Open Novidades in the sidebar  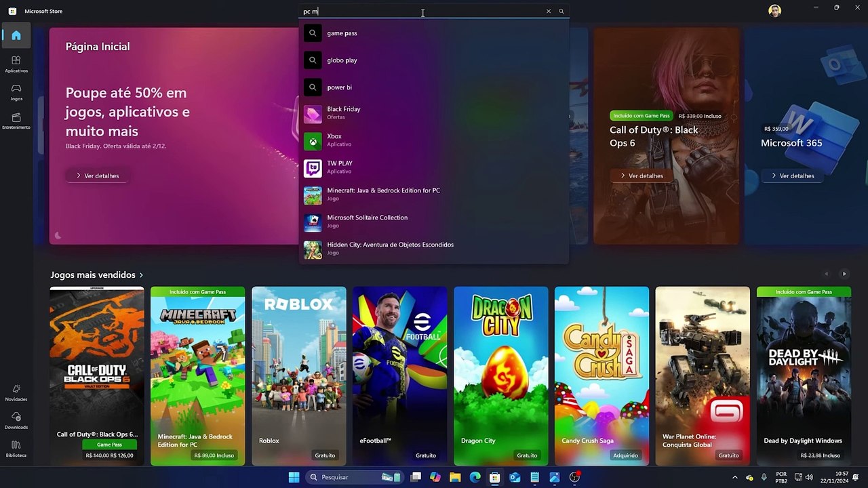16,392
